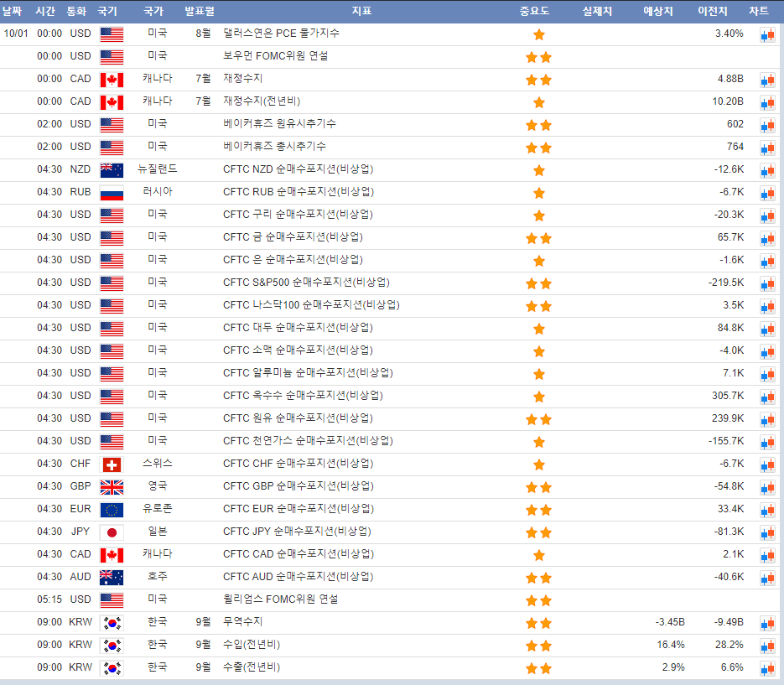This screenshot has height=685, width=784.
Task: Click importance stars for CFTC 원유 row
Action: 538,419
